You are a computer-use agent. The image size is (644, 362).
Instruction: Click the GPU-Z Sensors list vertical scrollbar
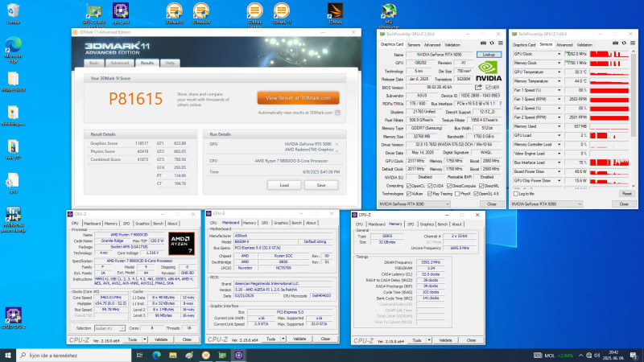click(634, 119)
